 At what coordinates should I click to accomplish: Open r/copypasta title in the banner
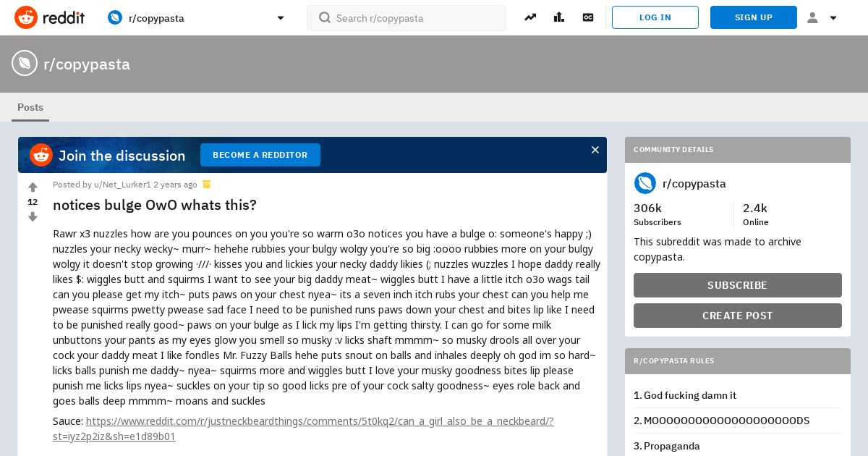pyautogui.click(x=87, y=64)
